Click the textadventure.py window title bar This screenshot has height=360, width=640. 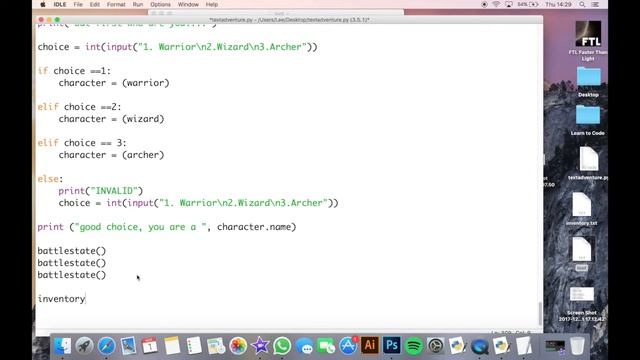289,19
